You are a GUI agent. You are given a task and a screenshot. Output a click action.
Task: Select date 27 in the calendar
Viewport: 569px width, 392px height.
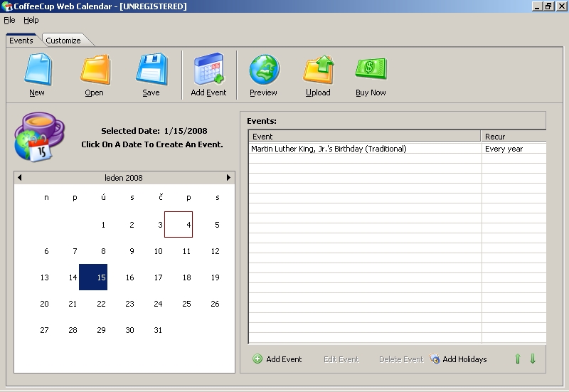tap(44, 330)
